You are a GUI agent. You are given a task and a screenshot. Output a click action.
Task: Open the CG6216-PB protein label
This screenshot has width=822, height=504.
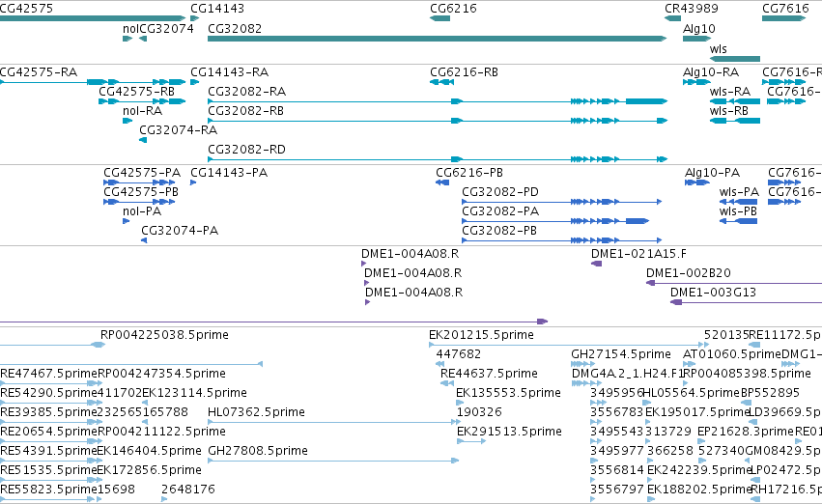(x=469, y=173)
